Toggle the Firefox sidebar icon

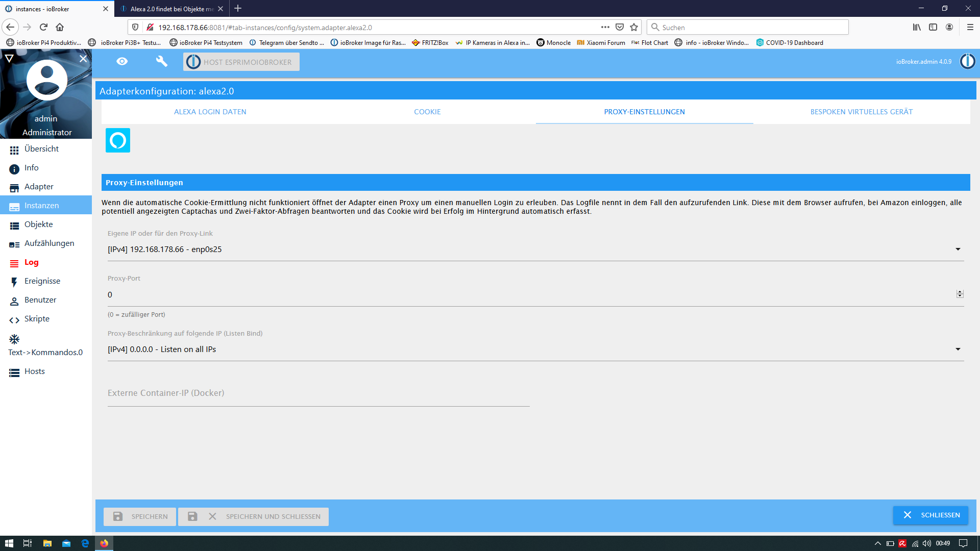(933, 27)
